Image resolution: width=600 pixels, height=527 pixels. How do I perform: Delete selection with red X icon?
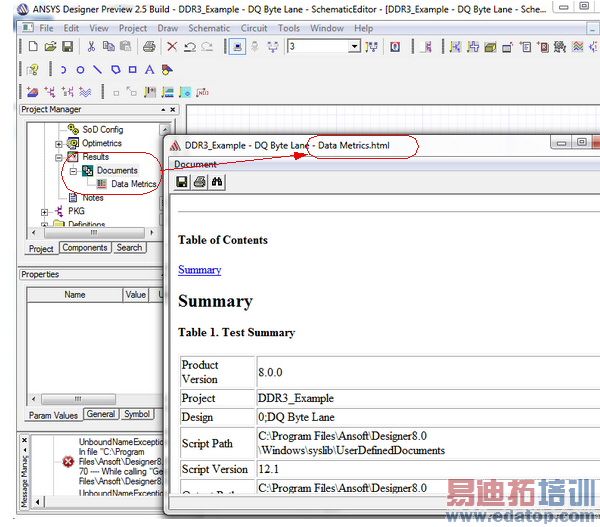172,46
